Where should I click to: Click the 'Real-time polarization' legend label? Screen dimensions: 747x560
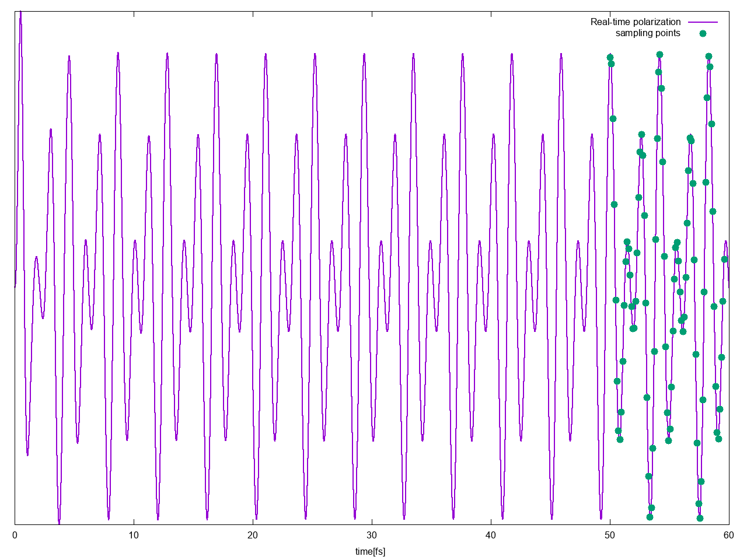tap(636, 22)
